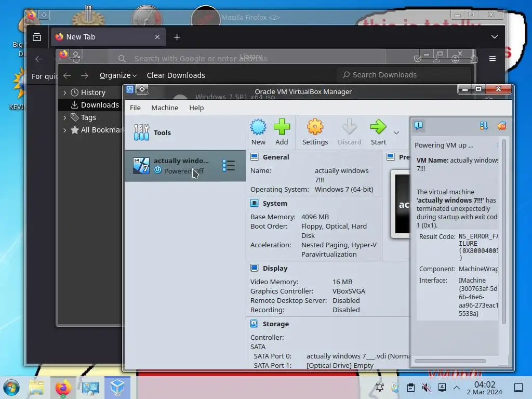Select the 'actually windo...' VM entry

pyautogui.click(x=185, y=166)
